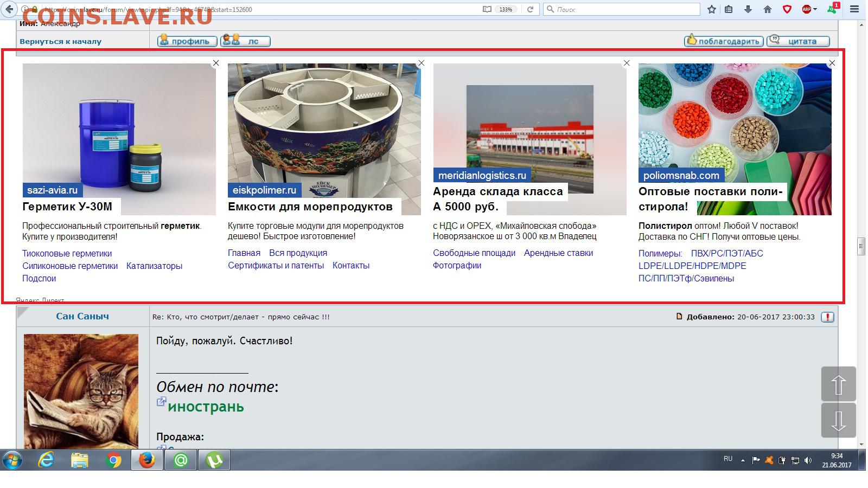Open the ABP dropdown arrow
This screenshot has width=868, height=488.
point(815,10)
